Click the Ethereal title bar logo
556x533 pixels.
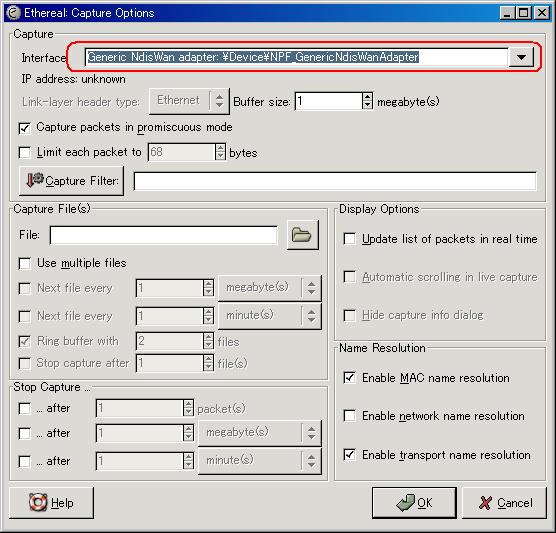coord(14,13)
